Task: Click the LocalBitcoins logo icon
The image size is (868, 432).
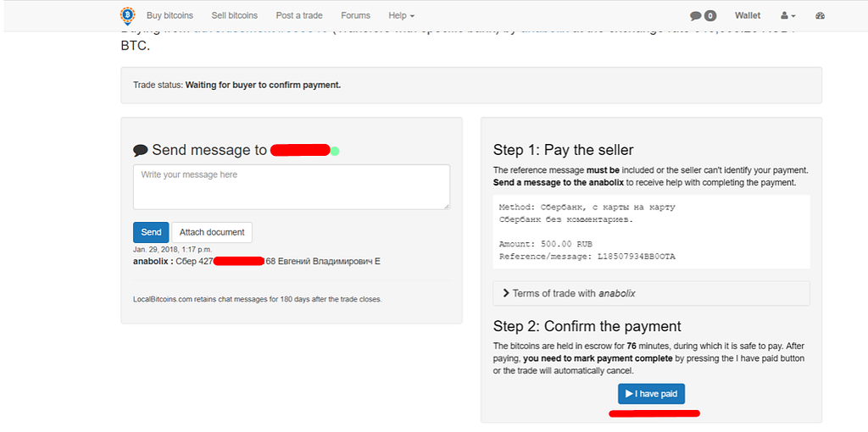Action: 127,15
